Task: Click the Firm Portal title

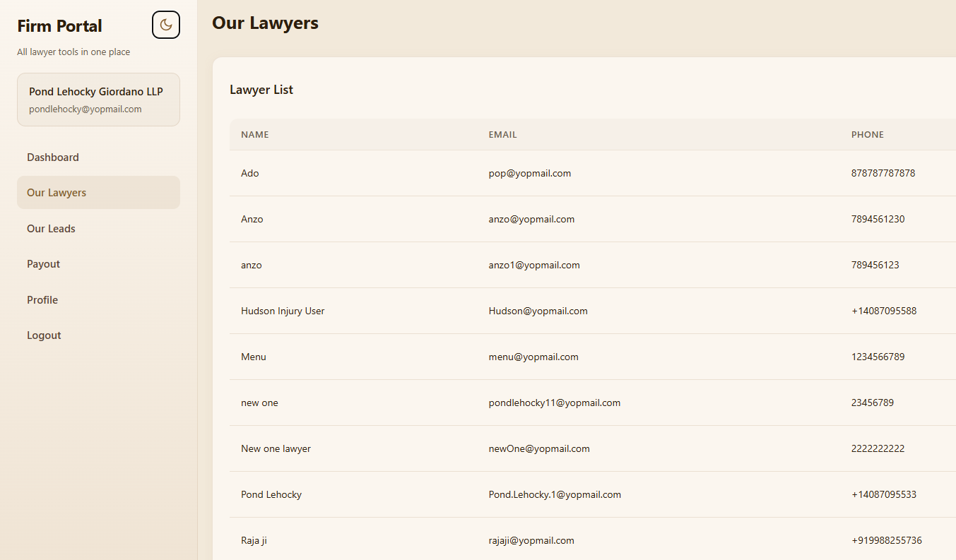Action: coord(59,25)
